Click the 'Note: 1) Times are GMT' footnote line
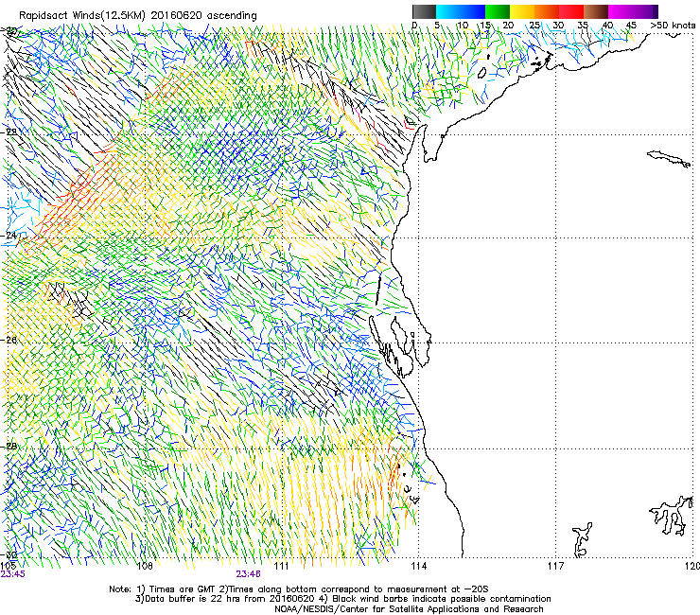The image size is (700, 615). (299, 589)
